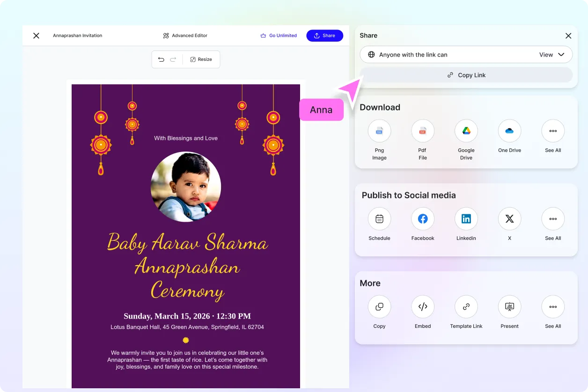See All download options
Viewport: 588px width, 392px height.
coord(553,131)
